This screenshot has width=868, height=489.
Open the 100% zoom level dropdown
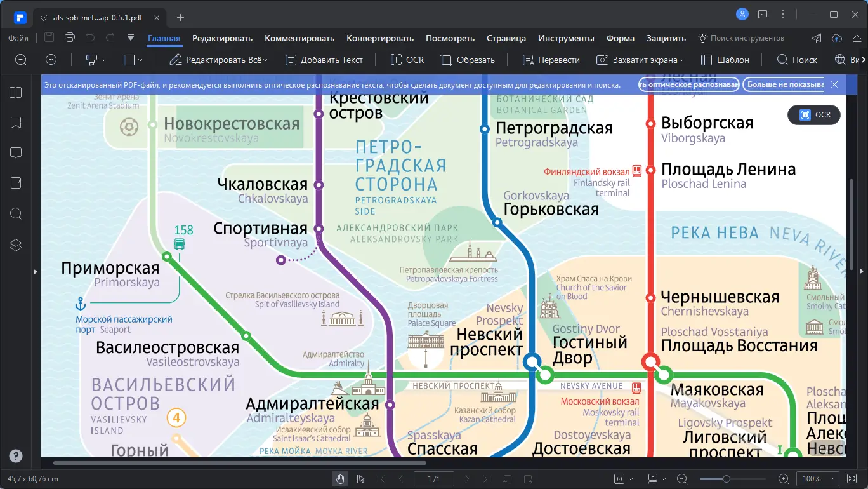coord(817,479)
